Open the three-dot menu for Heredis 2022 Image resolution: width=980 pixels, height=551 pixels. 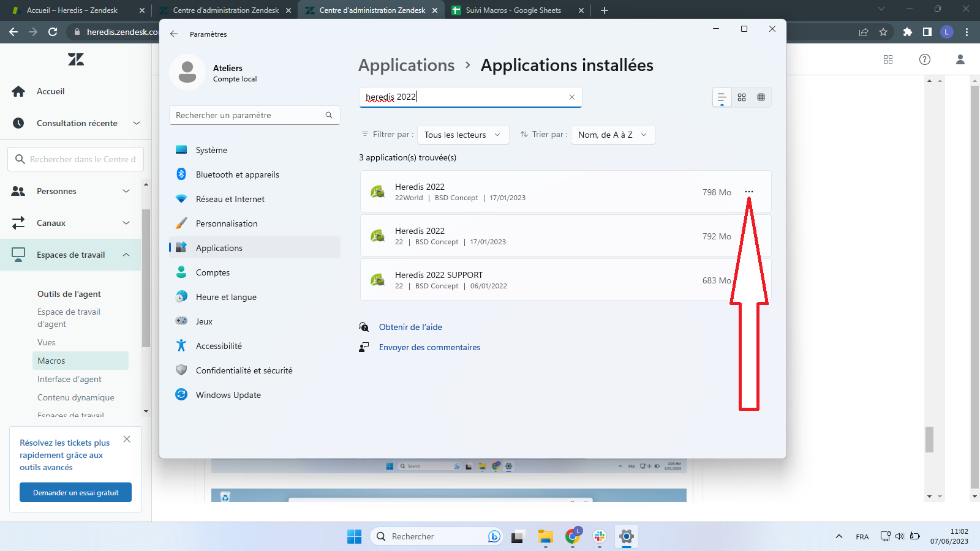[748, 192]
